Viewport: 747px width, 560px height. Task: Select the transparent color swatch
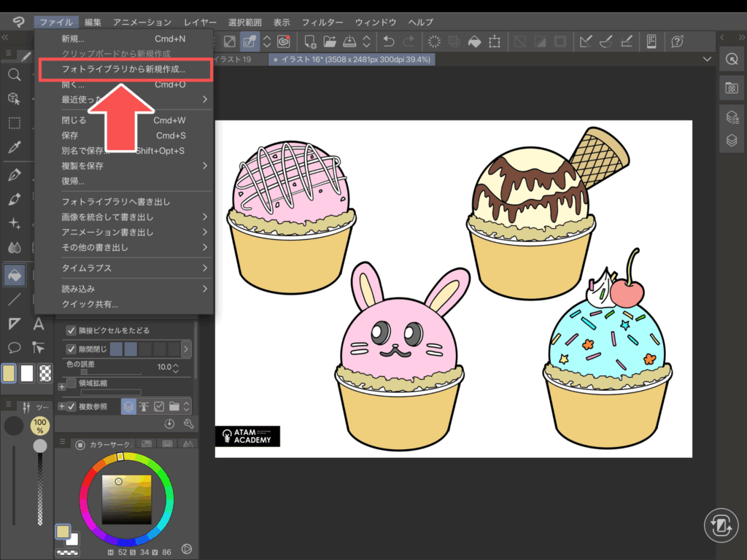[45, 373]
